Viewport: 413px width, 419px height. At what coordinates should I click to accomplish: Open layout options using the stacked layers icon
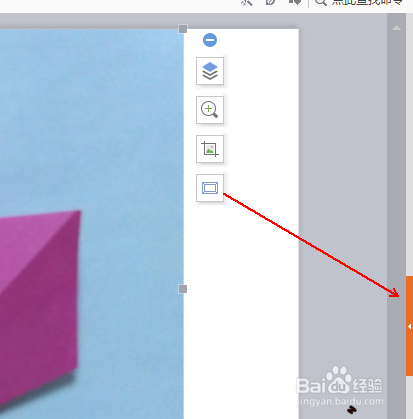[210, 71]
